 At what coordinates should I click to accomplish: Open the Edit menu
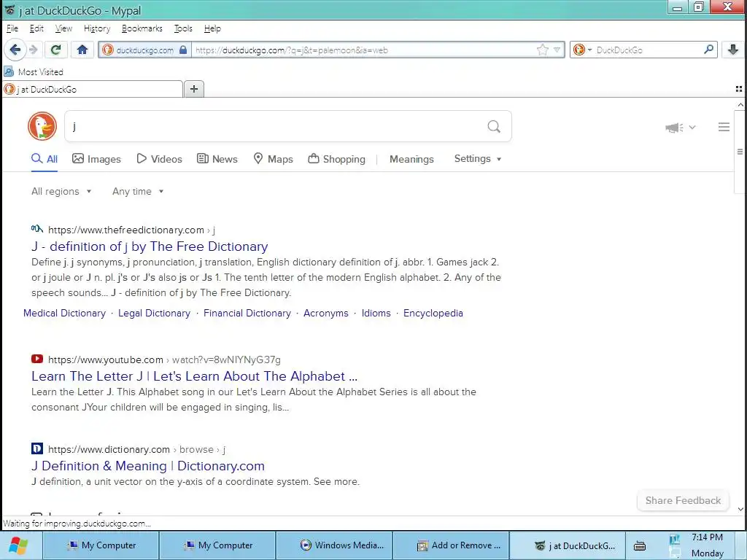coord(36,28)
